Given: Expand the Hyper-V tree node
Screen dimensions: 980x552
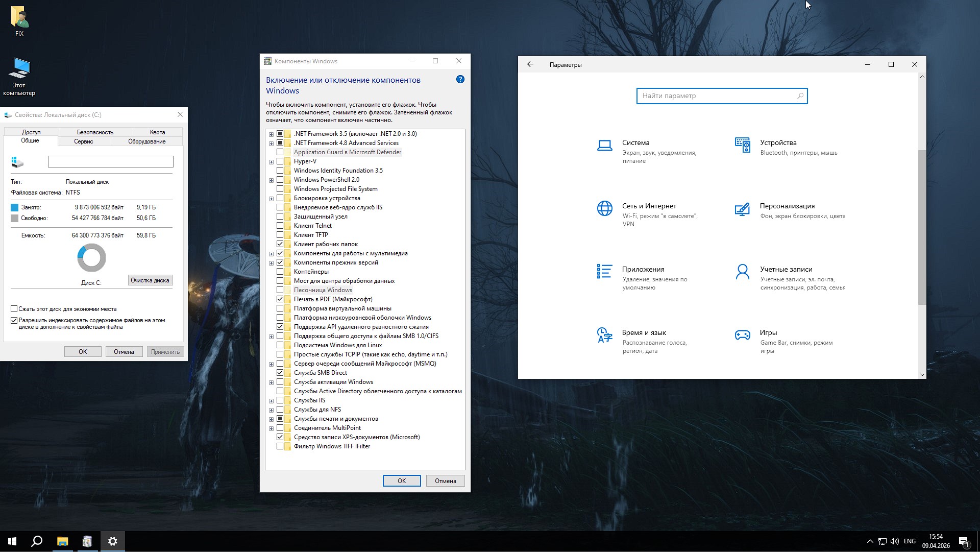Looking at the screenshot, I should [x=271, y=162].
